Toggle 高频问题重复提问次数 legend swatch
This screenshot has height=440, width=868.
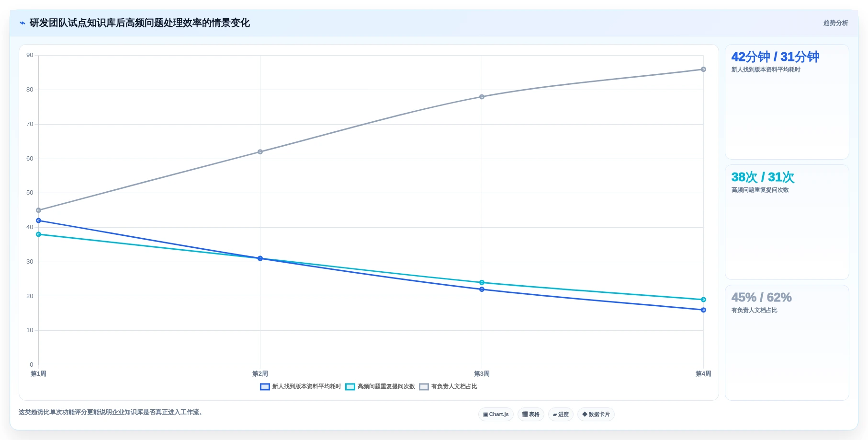pyautogui.click(x=350, y=387)
